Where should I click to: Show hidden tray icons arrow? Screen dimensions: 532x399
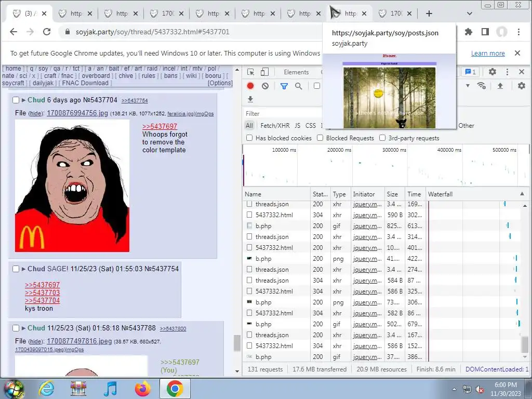click(x=454, y=389)
